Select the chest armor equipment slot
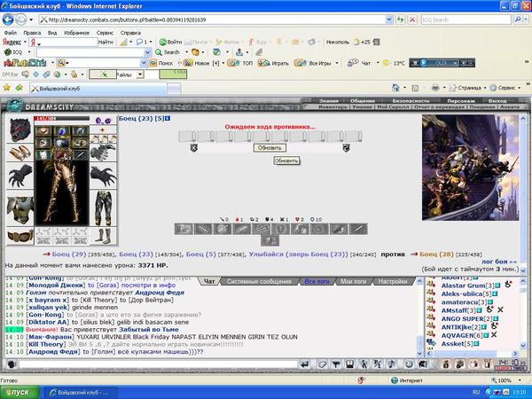Screen dimensions: 532x399 pos(20,210)
